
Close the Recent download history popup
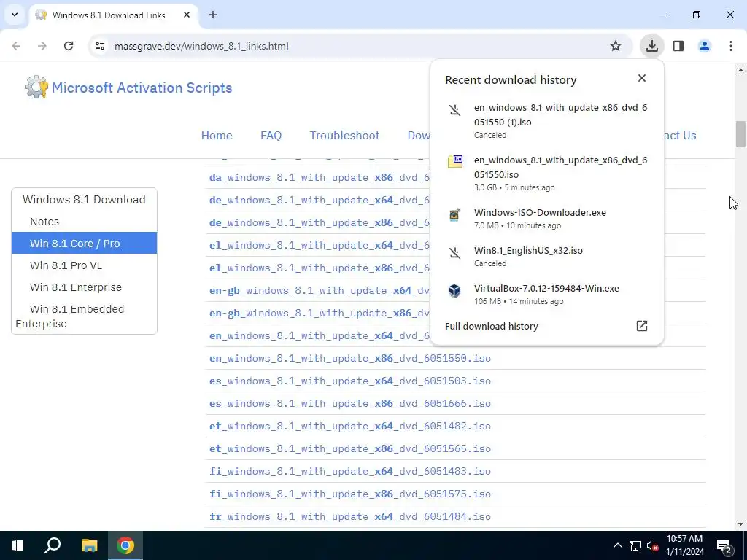click(x=642, y=78)
